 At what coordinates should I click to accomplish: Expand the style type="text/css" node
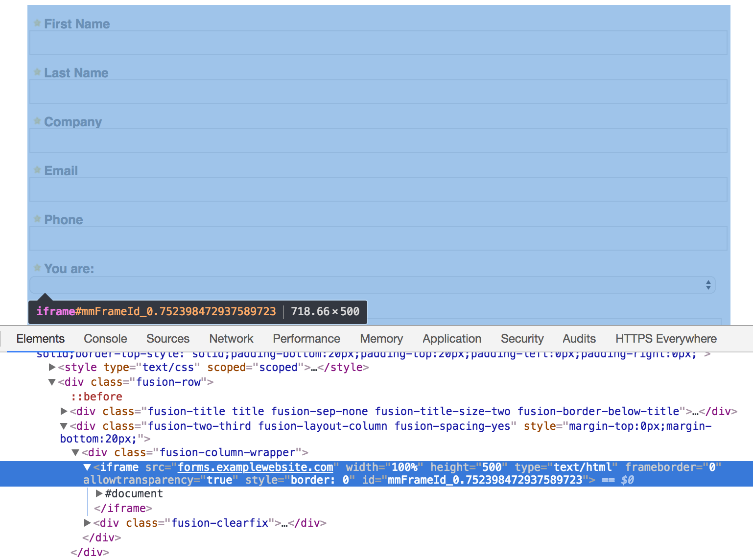point(52,367)
